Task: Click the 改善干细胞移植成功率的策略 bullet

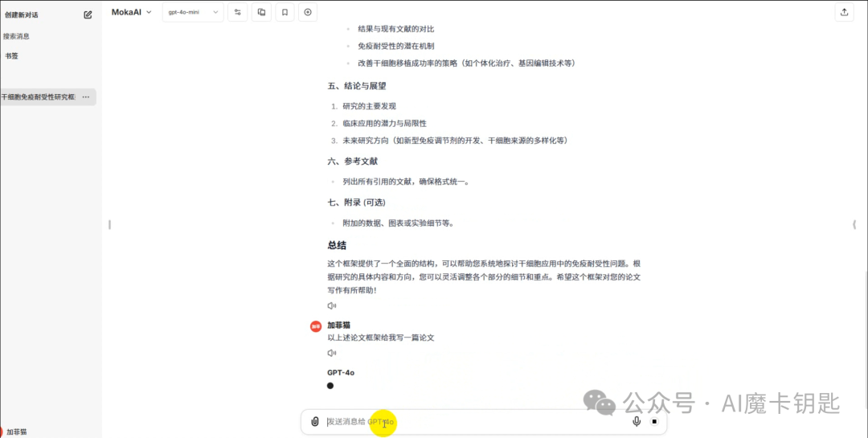Action: pos(467,63)
